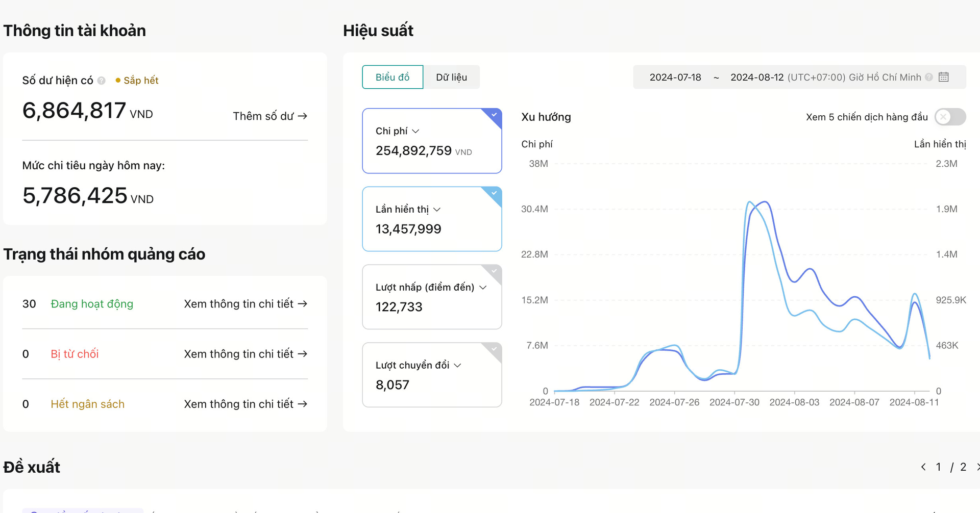This screenshot has width=980, height=513.
Task: Deselect the Lần hiển thị card checkmark
Action: coord(494,194)
